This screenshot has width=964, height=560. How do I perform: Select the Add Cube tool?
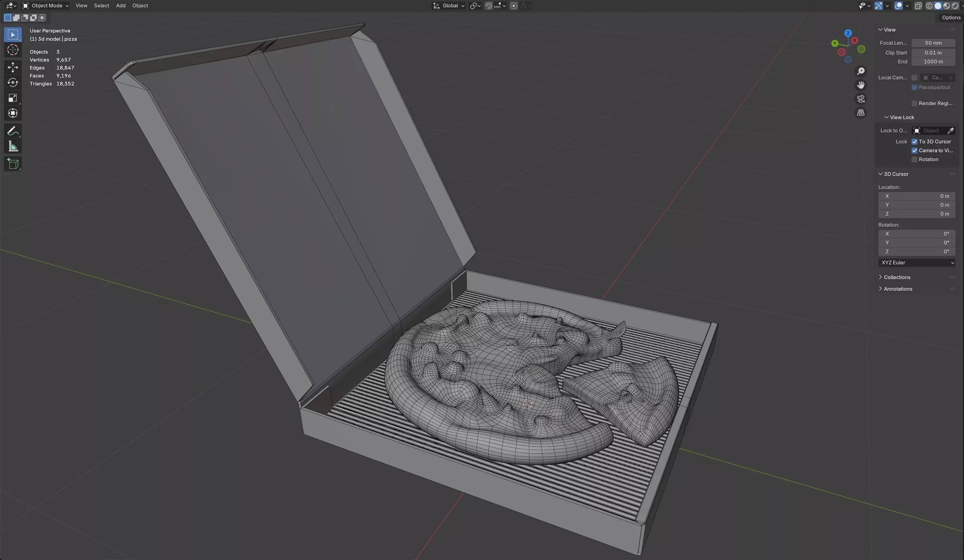(13, 164)
